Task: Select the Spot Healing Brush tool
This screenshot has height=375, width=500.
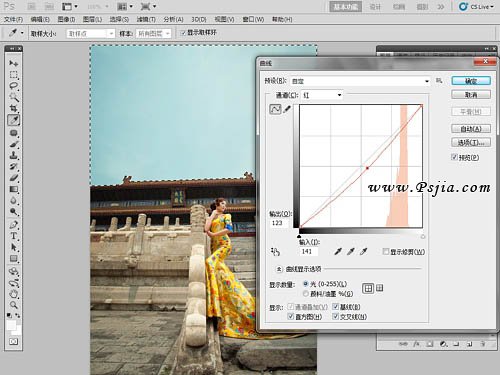Action: pyautogui.click(x=13, y=133)
